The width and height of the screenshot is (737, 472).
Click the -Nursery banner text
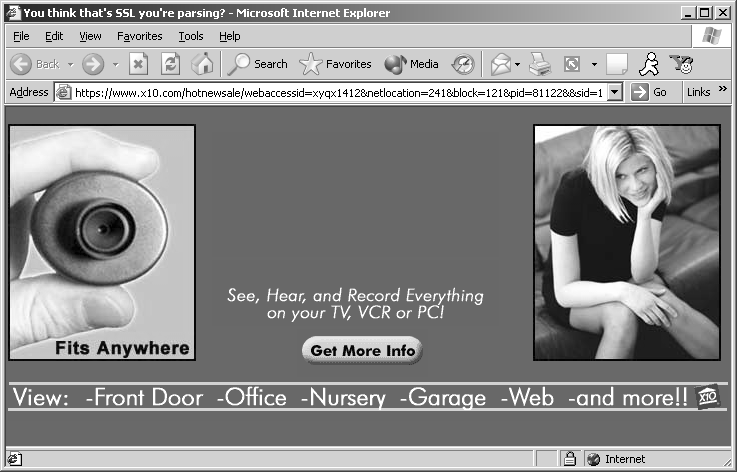343,398
